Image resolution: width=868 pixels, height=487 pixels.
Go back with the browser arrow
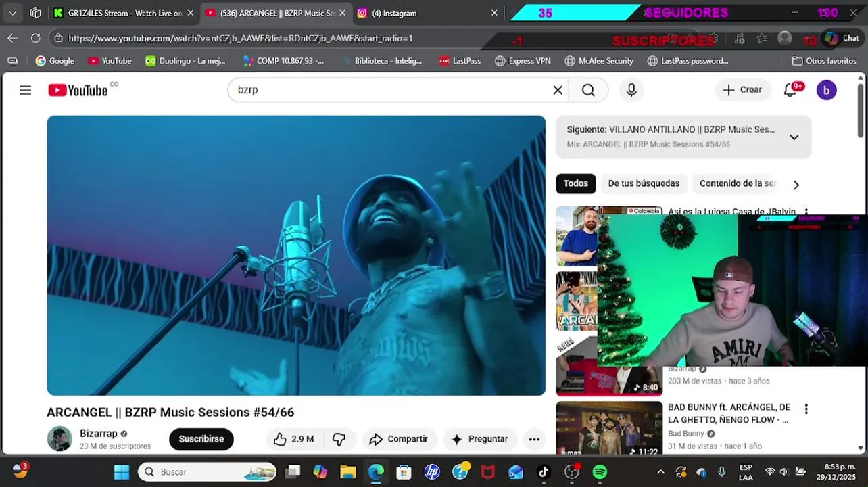(12, 38)
